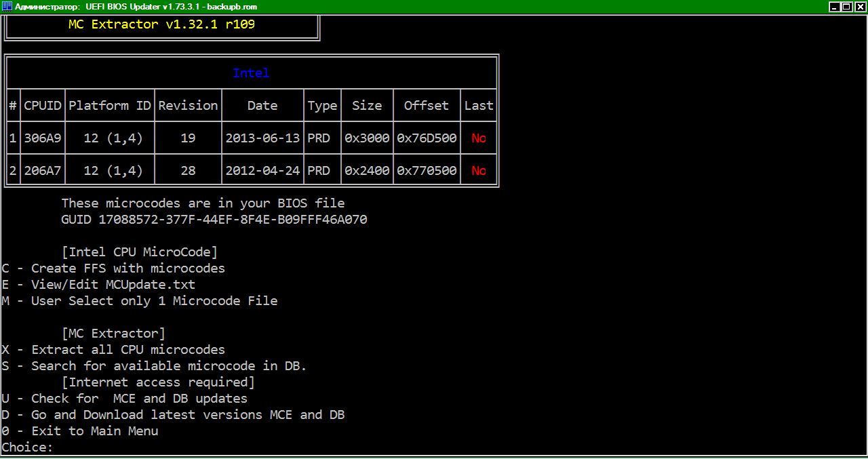Screen dimensions: 868x459
Task: Select CPUID cell '206A7'
Action: pos(43,171)
